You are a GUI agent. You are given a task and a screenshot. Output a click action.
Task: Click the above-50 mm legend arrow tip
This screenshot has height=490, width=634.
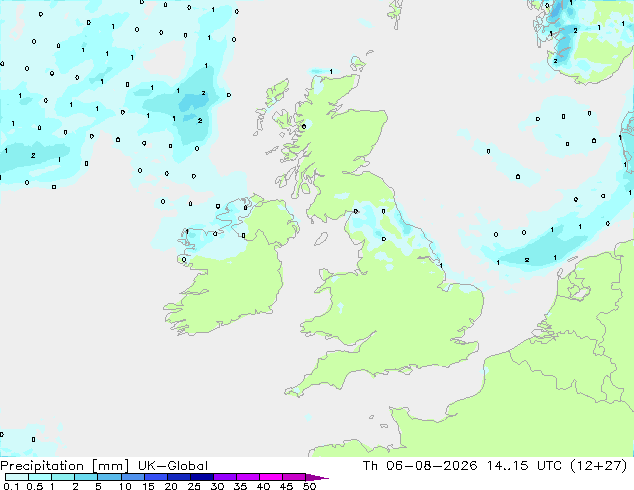(317, 477)
